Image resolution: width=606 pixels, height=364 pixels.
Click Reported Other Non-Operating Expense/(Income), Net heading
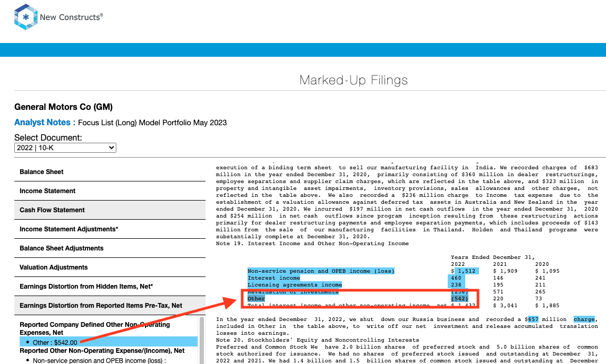102,351
